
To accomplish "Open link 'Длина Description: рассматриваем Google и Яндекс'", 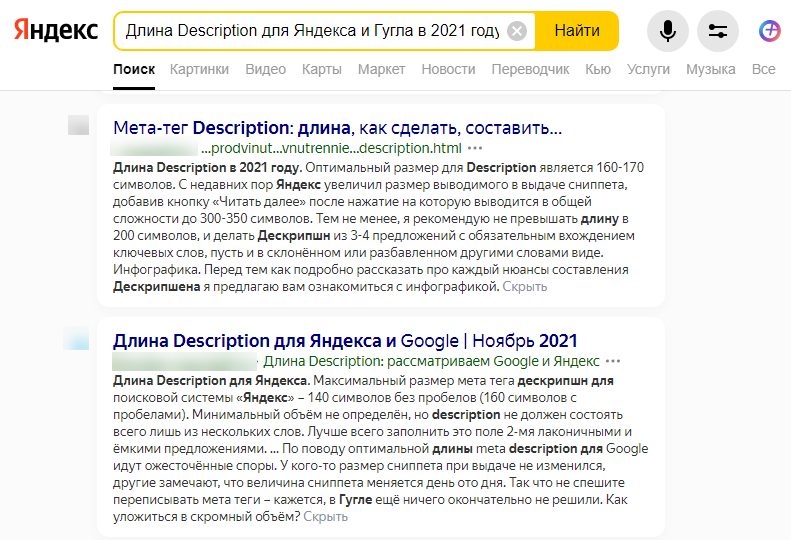I will (x=431, y=361).
